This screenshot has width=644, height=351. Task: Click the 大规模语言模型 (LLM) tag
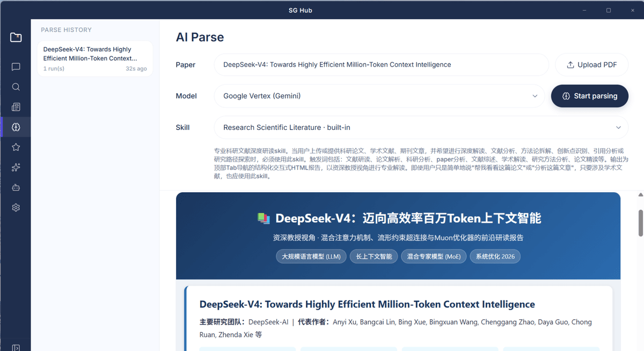pyautogui.click(x=311, y=257)
